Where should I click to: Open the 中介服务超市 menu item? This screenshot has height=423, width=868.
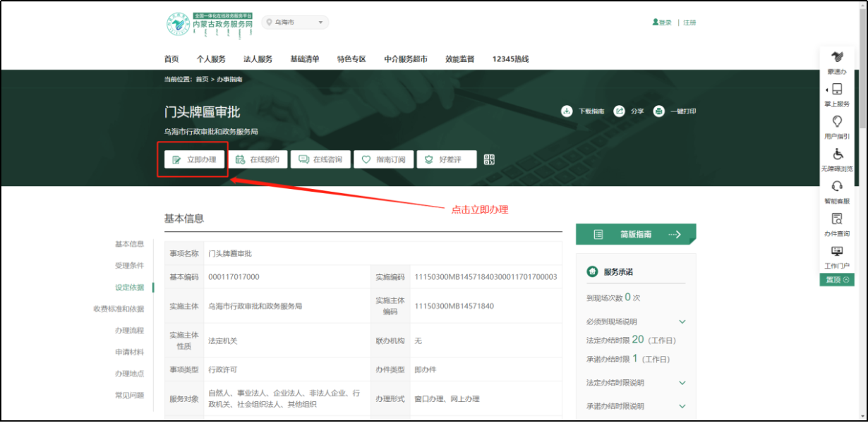coord(404,59)
